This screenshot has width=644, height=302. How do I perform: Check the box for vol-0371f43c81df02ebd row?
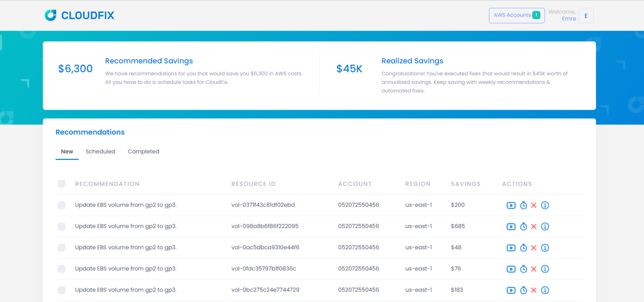click(x=62, y=205)
